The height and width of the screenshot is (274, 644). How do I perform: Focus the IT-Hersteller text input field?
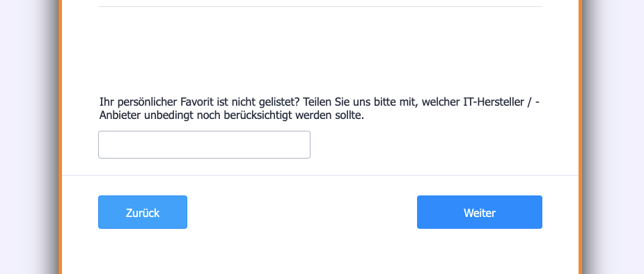204,145
